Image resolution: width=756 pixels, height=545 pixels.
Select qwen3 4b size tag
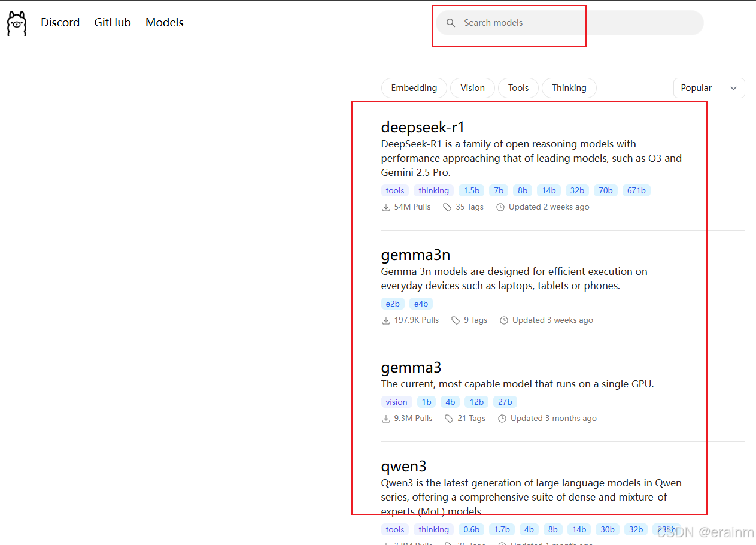coord(529,529)
